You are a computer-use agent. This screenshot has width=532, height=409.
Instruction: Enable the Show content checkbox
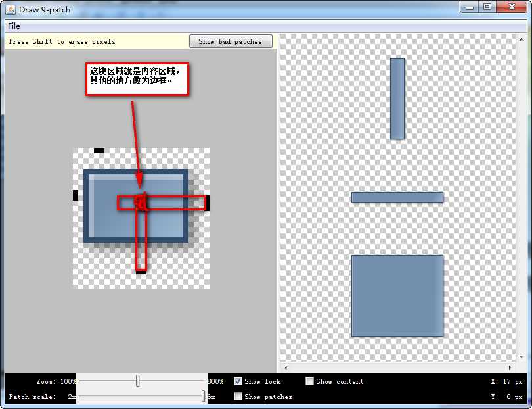click(309, 381)
